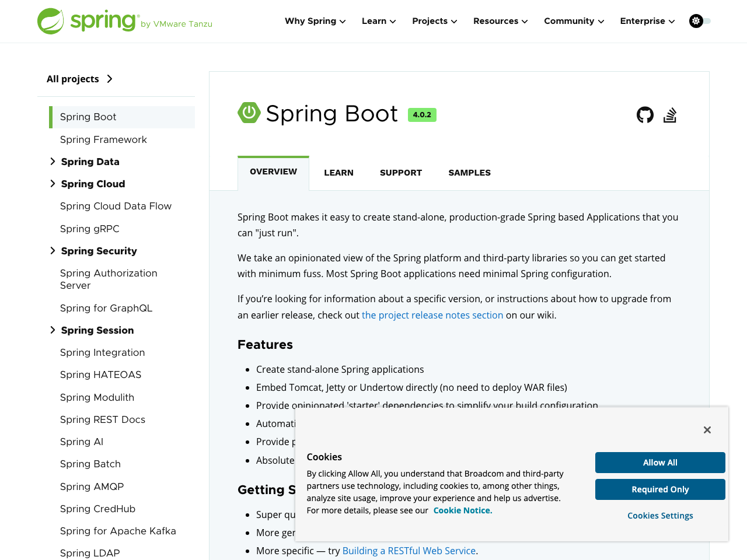Click the Spring leaf logo in the header
Image resolution: width=747 pixels, height=560 pixels.
click(x=53, y=20)
